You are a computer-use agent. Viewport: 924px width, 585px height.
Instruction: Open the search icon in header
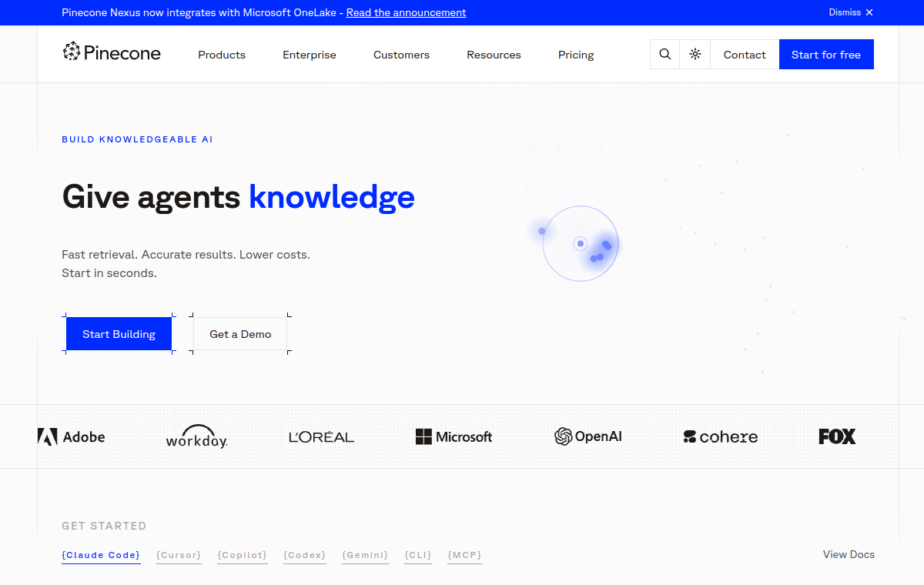pos(665,55)
